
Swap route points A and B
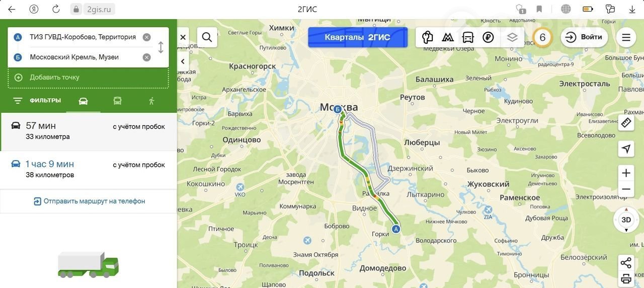click(x=160, y=47)
